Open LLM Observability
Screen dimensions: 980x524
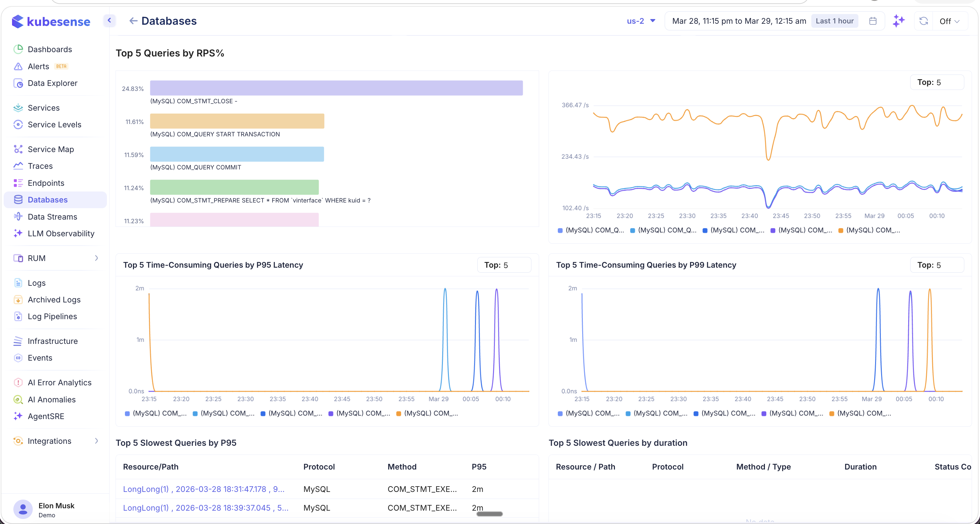click(x=61, y=233)
